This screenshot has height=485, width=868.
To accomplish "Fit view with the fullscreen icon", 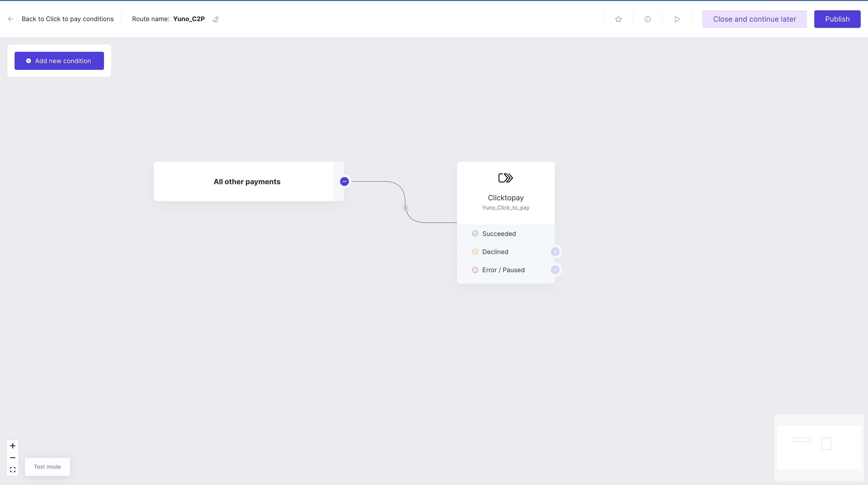I will point(13,469).
